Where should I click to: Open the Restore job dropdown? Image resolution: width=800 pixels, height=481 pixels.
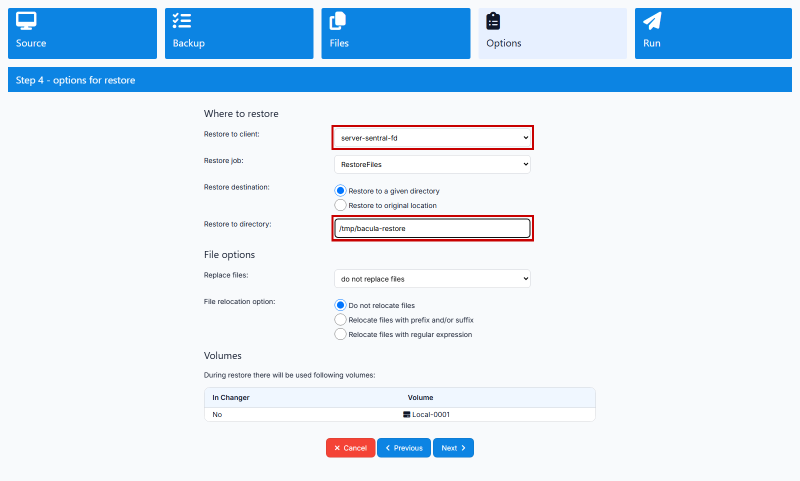(432, 164)
